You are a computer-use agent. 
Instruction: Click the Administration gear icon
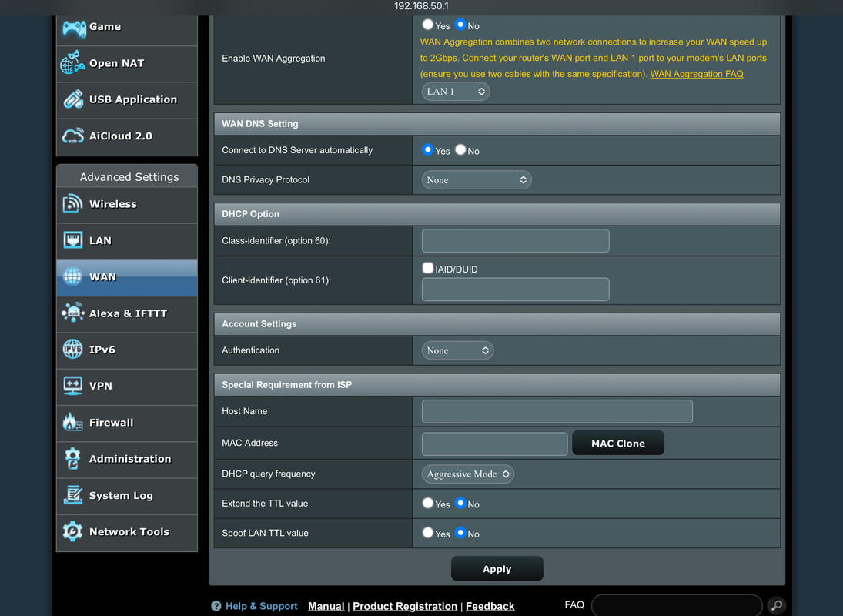pos(72,458)
